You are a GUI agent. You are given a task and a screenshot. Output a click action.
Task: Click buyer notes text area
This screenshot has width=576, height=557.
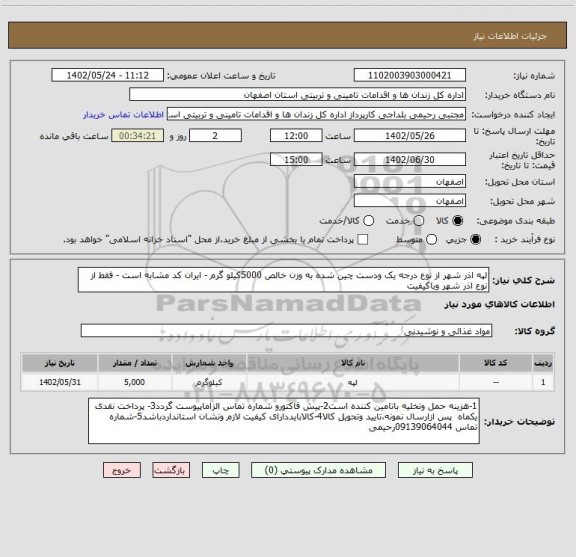pos(284,421)
